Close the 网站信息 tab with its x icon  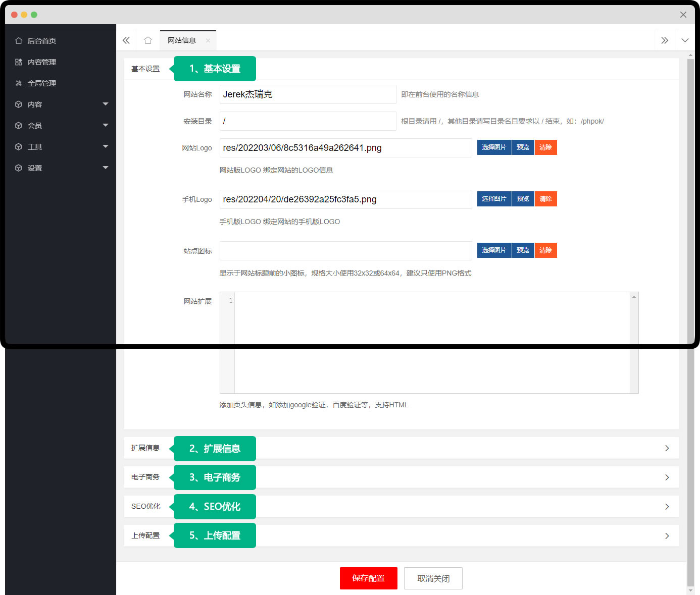point(208,40)
